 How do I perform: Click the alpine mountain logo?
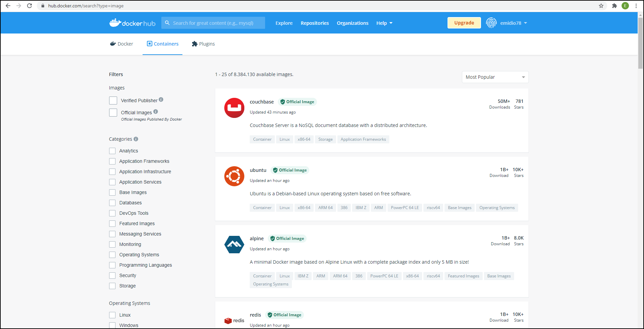(234, 245)
